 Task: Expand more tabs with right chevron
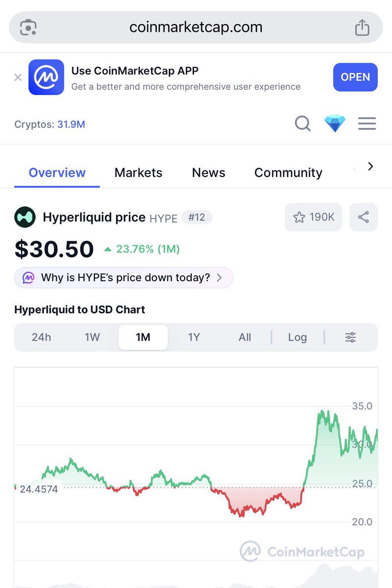tap(370, 167)
